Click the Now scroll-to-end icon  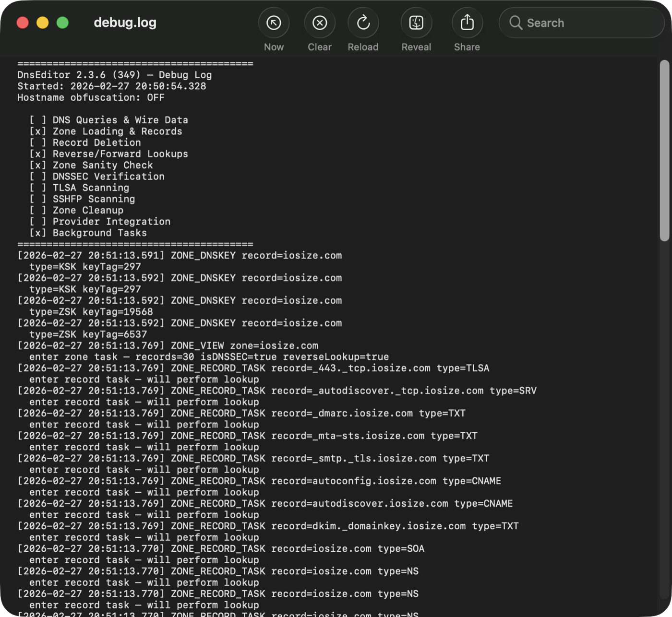[x=274, y=23]
